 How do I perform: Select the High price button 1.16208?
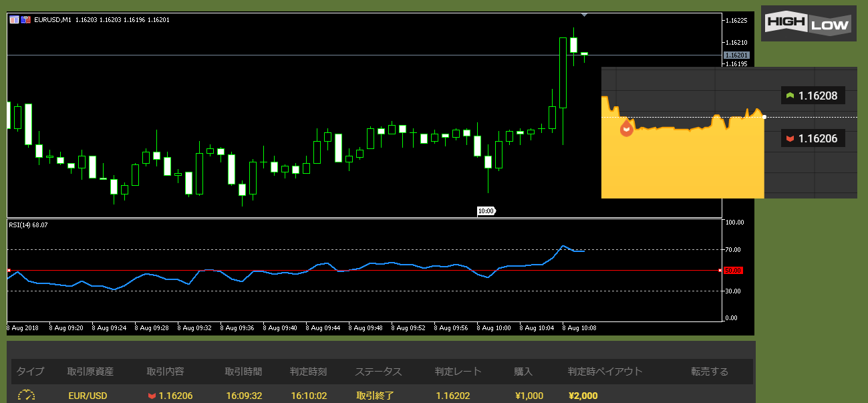pyautogui.click(x=813, y=96)
